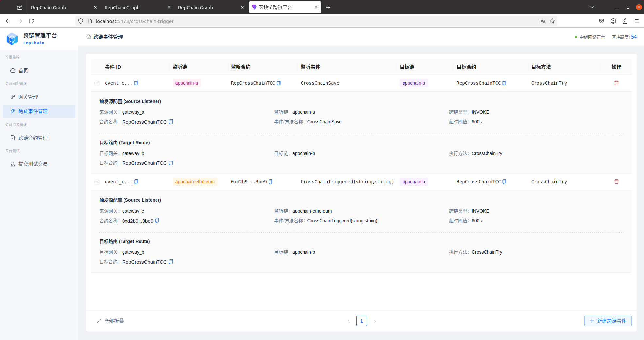
Task: Click the 区块高度 54 indicator
Action: (624, 37)
